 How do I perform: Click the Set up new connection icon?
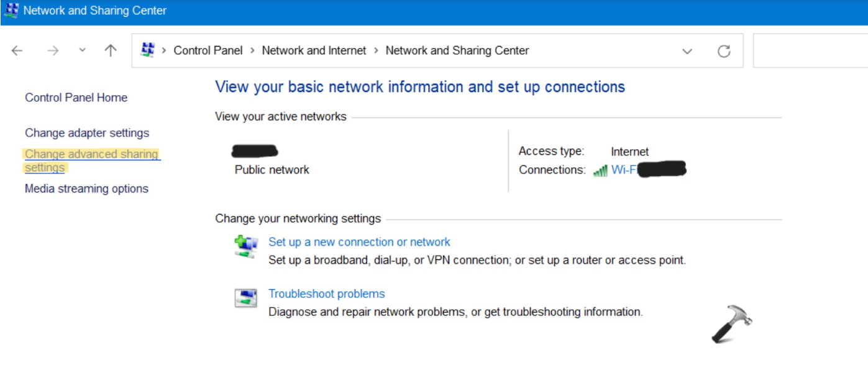tap(245, 246)
